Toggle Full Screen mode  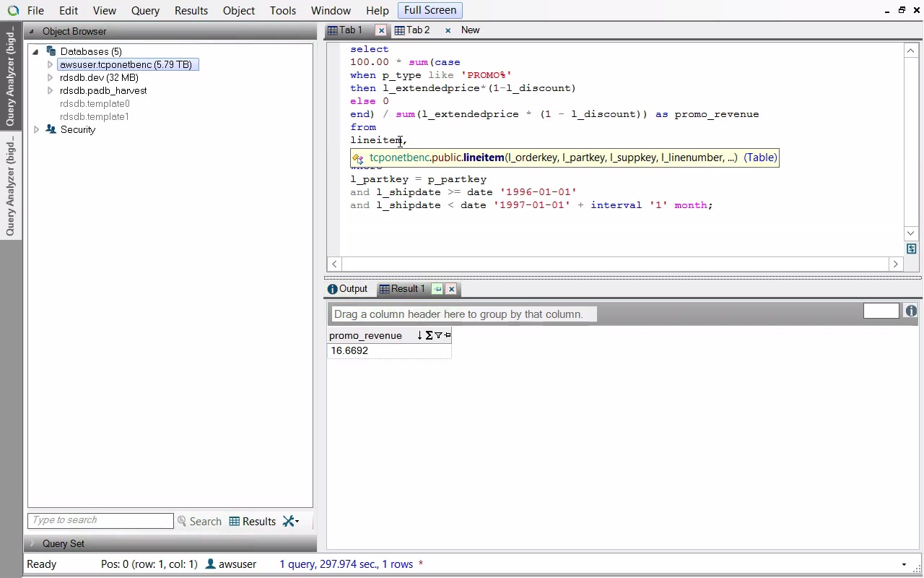pos(430,10)
